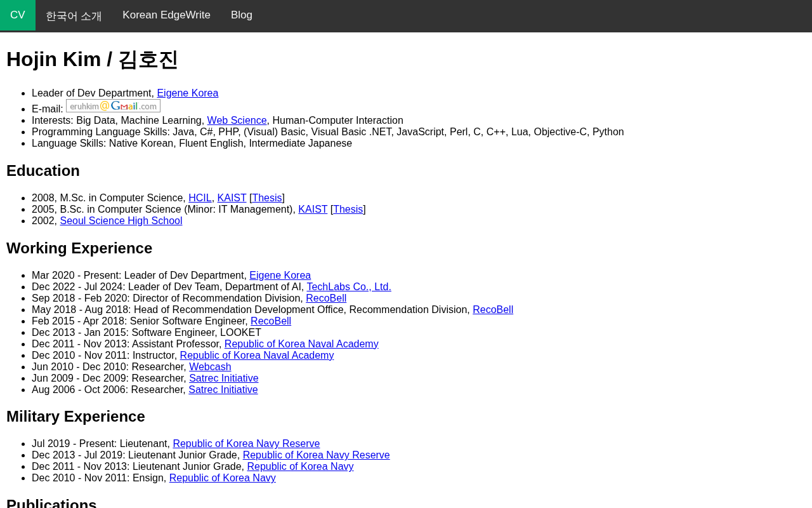Open Satrec Initiative link for Aug 2006 entry
Screen dimensions: 812x508
point(223,390)
